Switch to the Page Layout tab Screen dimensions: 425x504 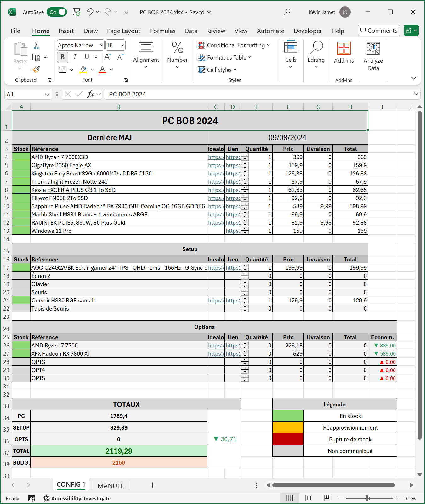[x=124, y=31]
